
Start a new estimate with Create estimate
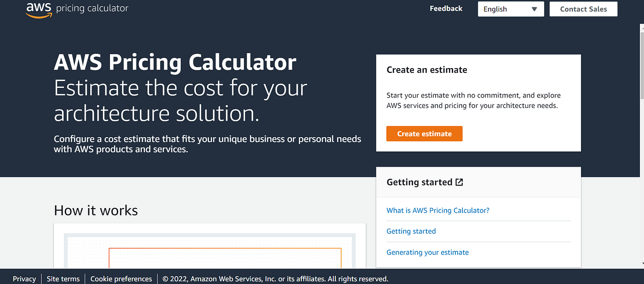pyautogui.click(x=424, y=133)
